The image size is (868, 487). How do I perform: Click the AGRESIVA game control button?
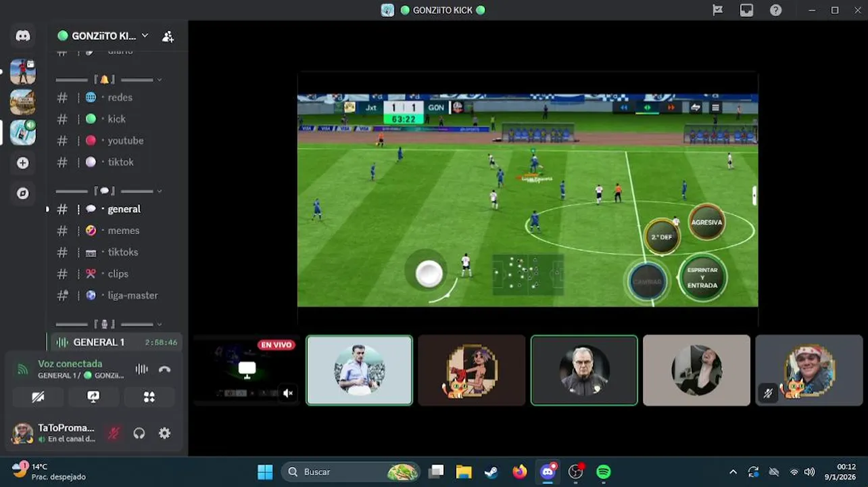(706, 222)
